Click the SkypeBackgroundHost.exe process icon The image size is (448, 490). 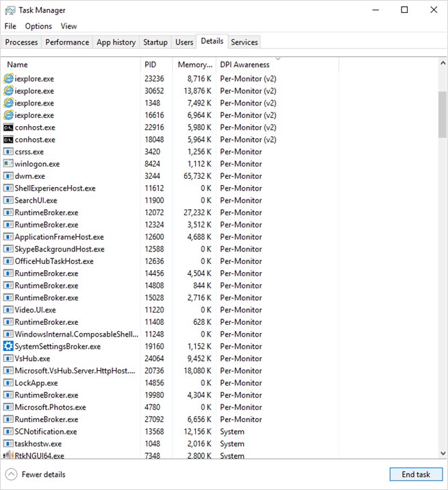pos(8,249)
